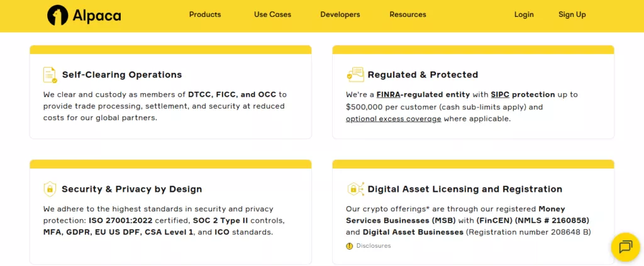The image size is (644, 266).
Task: Click the Self-Clearing Operations document icon
Action: pyautogui.click(x=50, y=75)
